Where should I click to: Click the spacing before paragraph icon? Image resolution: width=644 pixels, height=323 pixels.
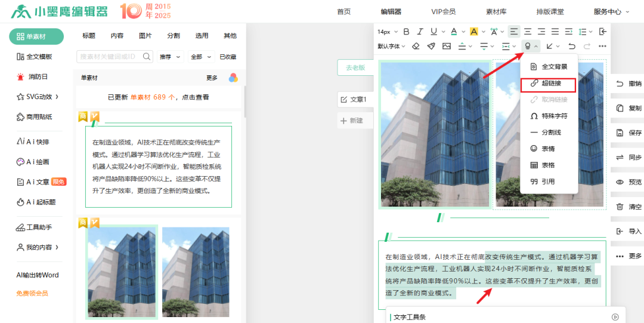(x=462, y=46)
